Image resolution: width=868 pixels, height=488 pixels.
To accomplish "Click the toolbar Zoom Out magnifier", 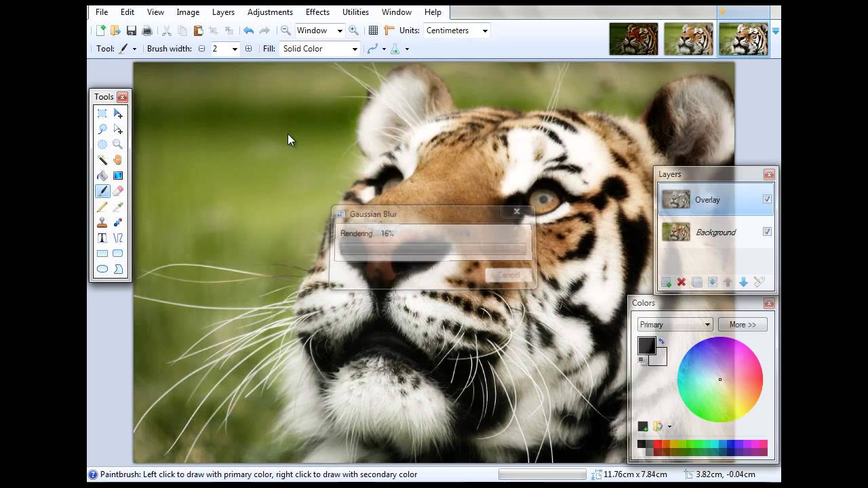I will coord(285,30).
